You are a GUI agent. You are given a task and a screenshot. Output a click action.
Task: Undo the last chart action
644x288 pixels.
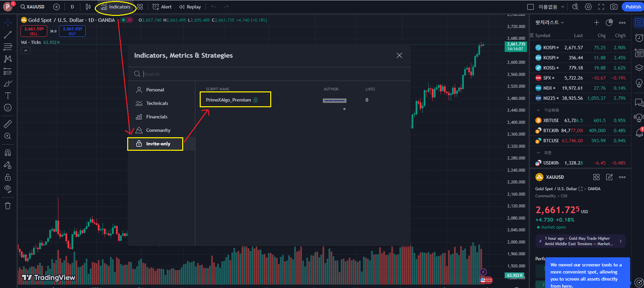[x=213, y=7]
